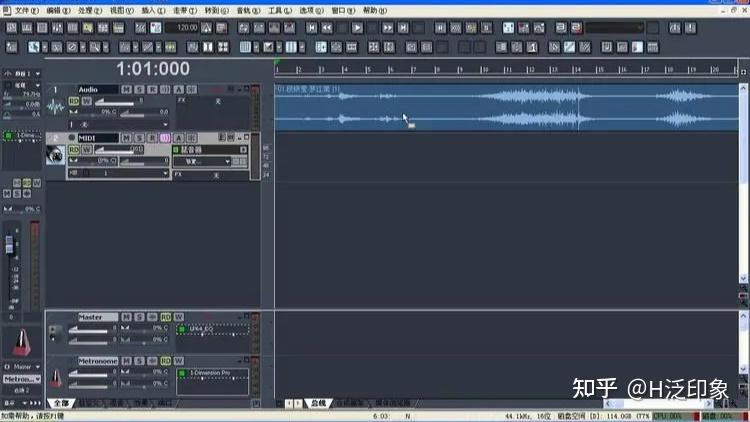The width and height of the screenshot is (750, 422).
Task: Select the Erase tool icon in toolbar
Action: pos(72,47)
